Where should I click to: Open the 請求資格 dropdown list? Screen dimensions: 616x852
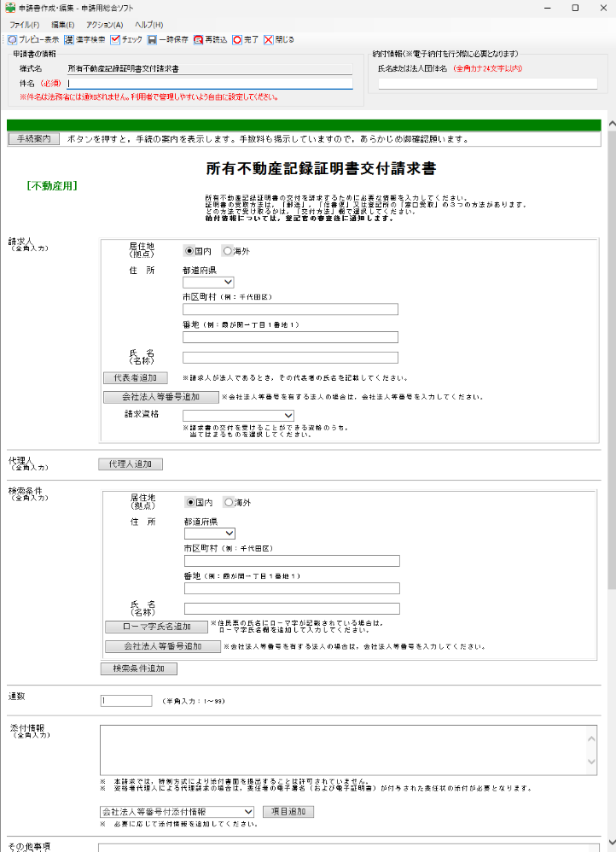pos(226,416)
